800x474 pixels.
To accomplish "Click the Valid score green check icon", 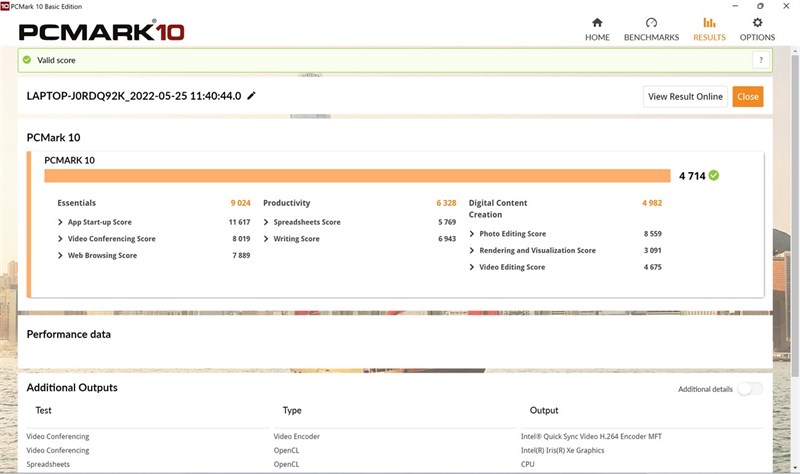I will pyautogui.click(x=27, y=60).
